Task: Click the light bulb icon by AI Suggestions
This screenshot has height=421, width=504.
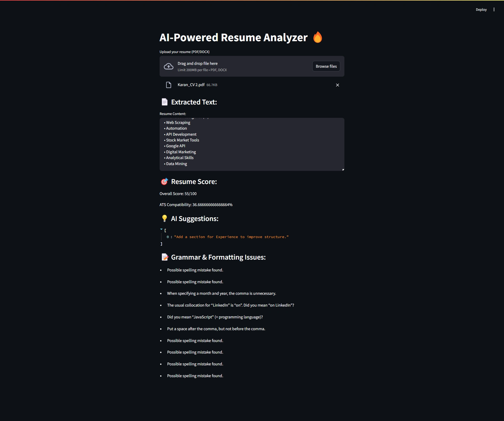Action: pos(165,218)
